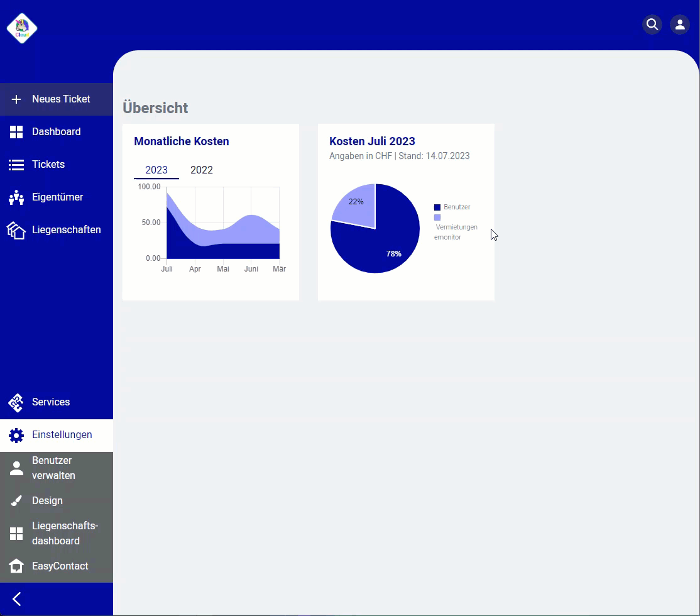Image resolution: width=700 pixels, height=616 pixels.
Task: Switch to the 2022 tab
Action: (202, 170)
